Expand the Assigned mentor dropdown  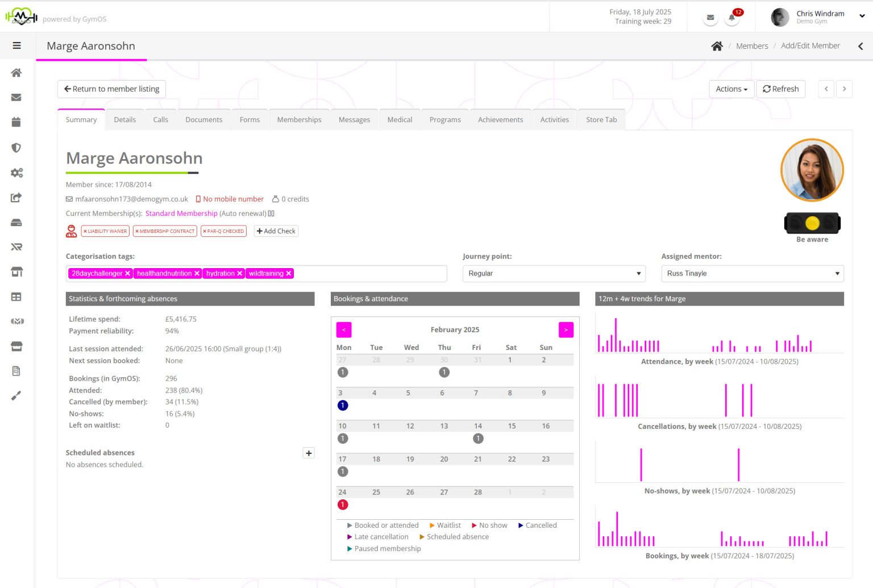pos(752,274)
